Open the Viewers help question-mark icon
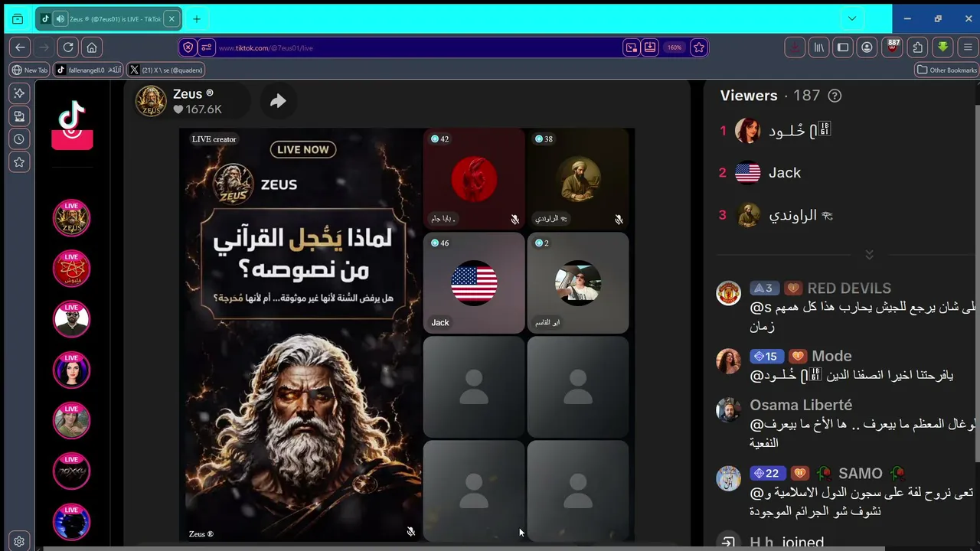This screenshot has width=980, height=551. pyautogui.click(x=835, y=96)
